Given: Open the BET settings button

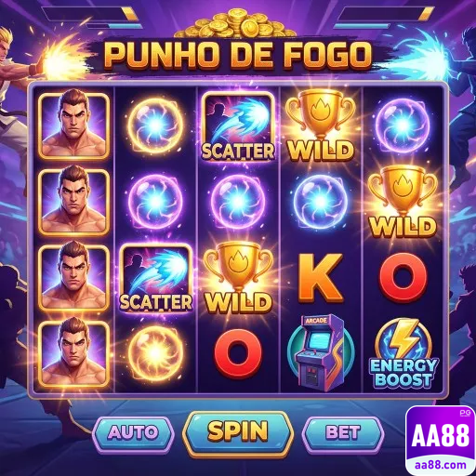Looking at the screenshot, I should click(x=342, y=432).
